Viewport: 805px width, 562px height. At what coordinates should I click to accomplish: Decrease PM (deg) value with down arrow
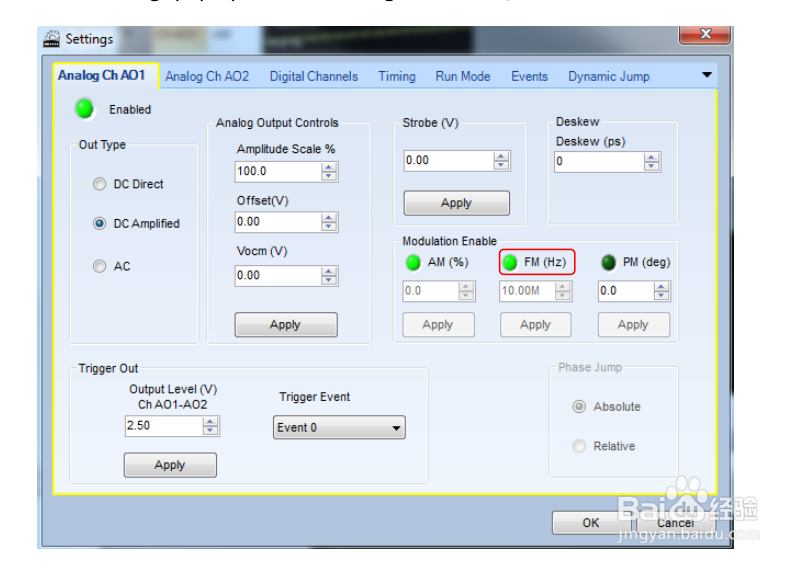[661, 296]
